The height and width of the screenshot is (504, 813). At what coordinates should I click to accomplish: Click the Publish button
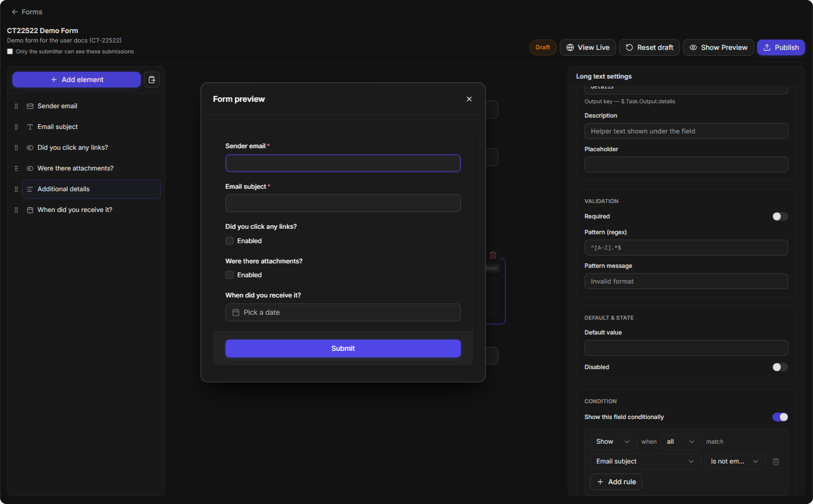point(781,47)
